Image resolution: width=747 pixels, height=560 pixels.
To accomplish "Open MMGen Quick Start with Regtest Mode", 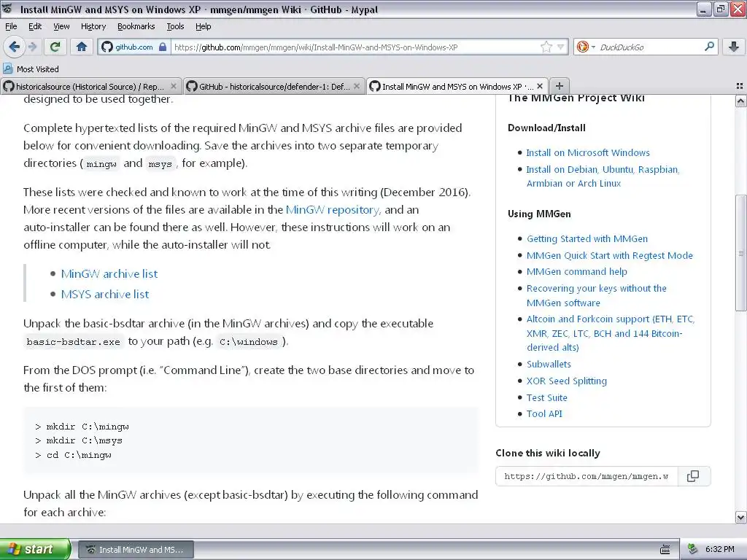I will pyautogui.click(x=609, y=255).
